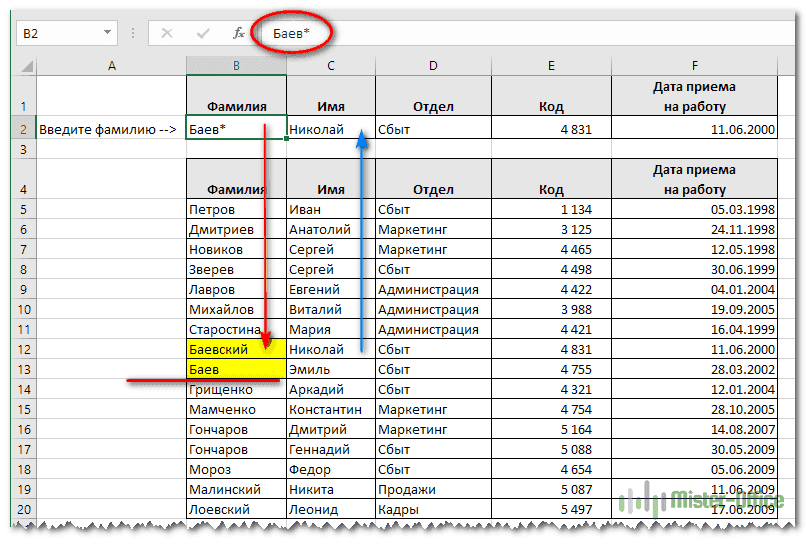Image resolution: width=806 pixels, height=546 pixels.
Task: Select the Код header cell in row 4
Action: (x=550, y=189)
